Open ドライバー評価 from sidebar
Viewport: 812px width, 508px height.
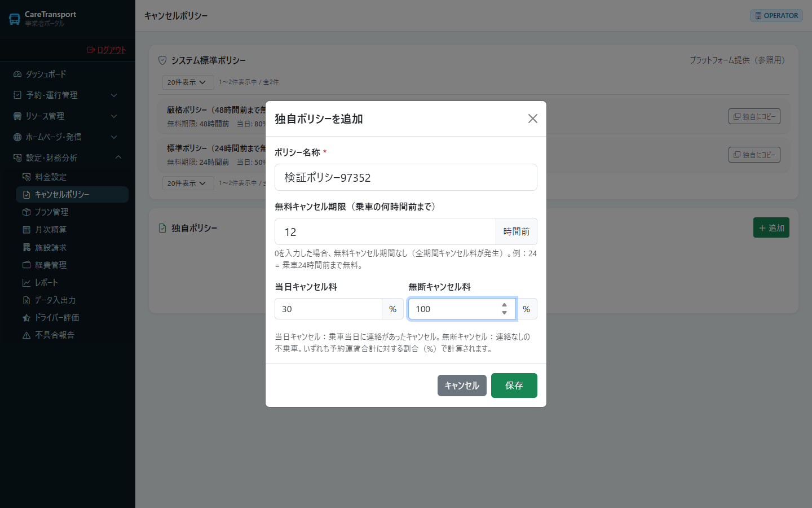click(x=72, y=317)
